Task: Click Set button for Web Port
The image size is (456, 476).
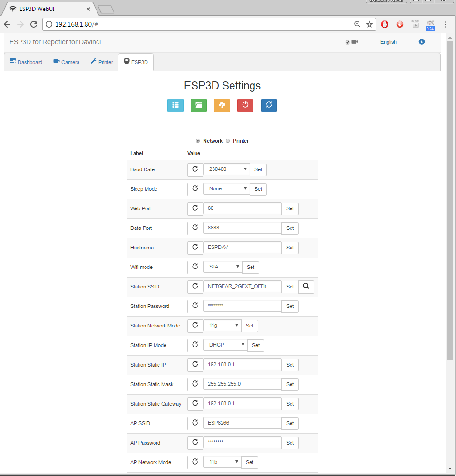Action: 290,208
